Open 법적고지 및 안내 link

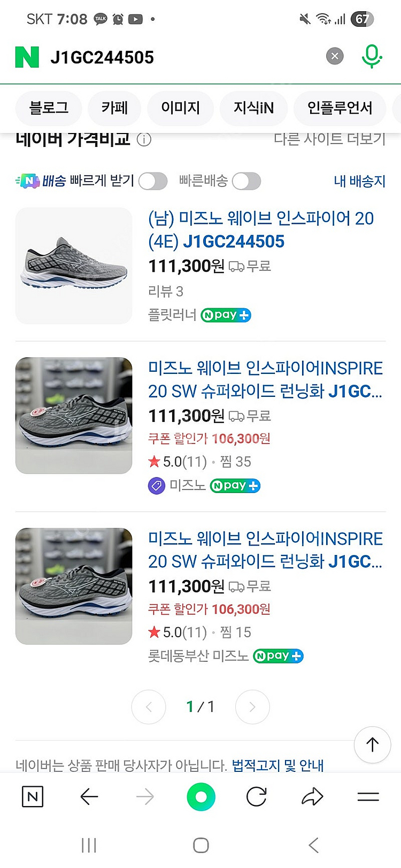pos(277,765)
